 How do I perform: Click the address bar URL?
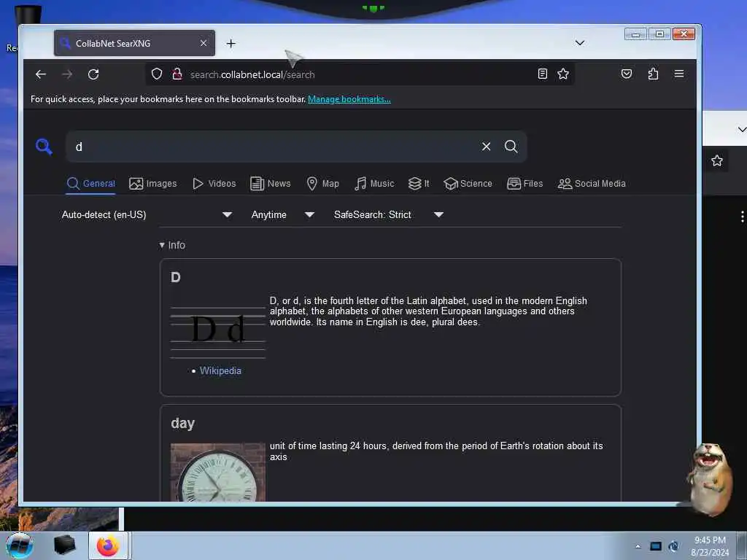(252, 75)
